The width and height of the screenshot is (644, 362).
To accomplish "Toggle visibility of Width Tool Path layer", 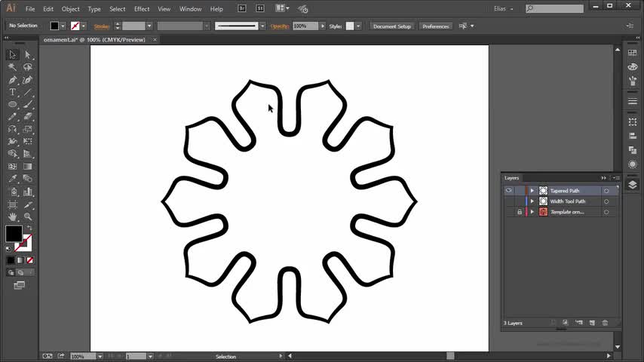I will pyautogui.click(x=508, y=201).
